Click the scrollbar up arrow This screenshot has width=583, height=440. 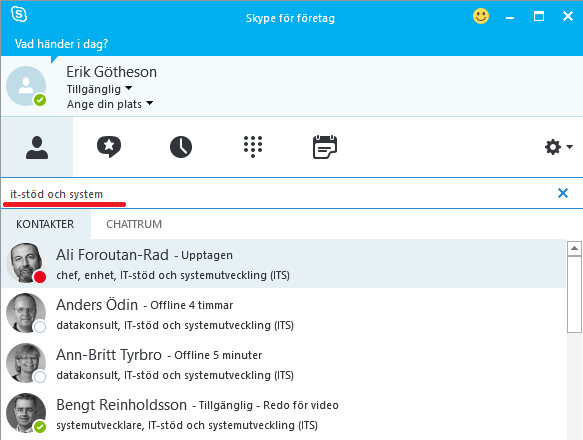tap(574, 248)
